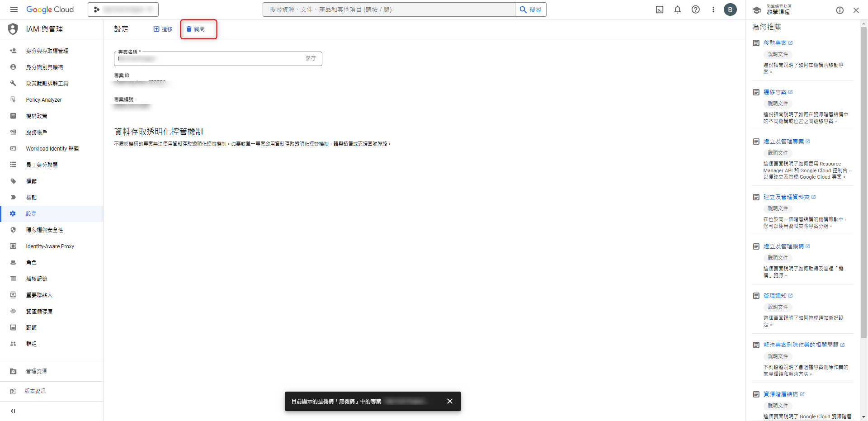
Task: Click the 儲存 save button
Action: [x=311, y=58]
